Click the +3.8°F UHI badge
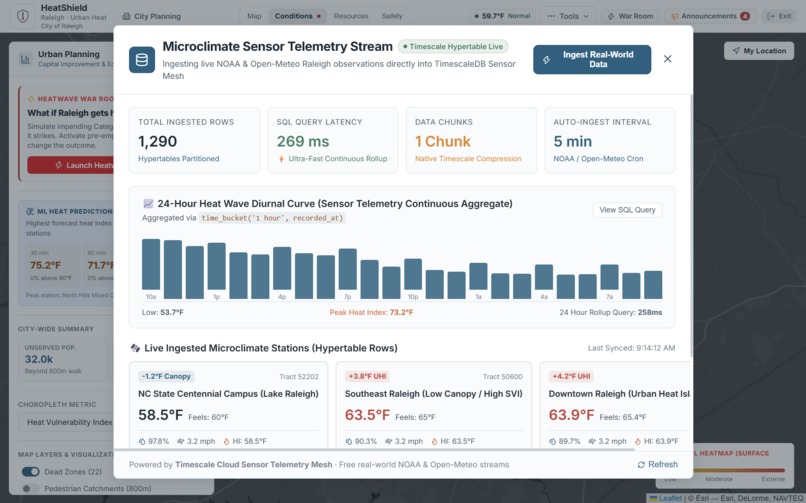This screenshot has width=806, height=503. (367, 377)
